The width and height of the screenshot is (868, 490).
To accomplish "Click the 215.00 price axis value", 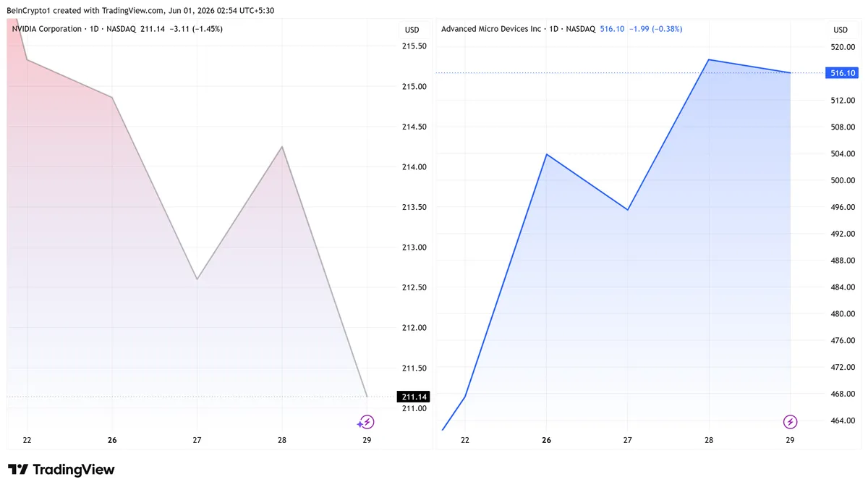I will [x=414, y=87].
